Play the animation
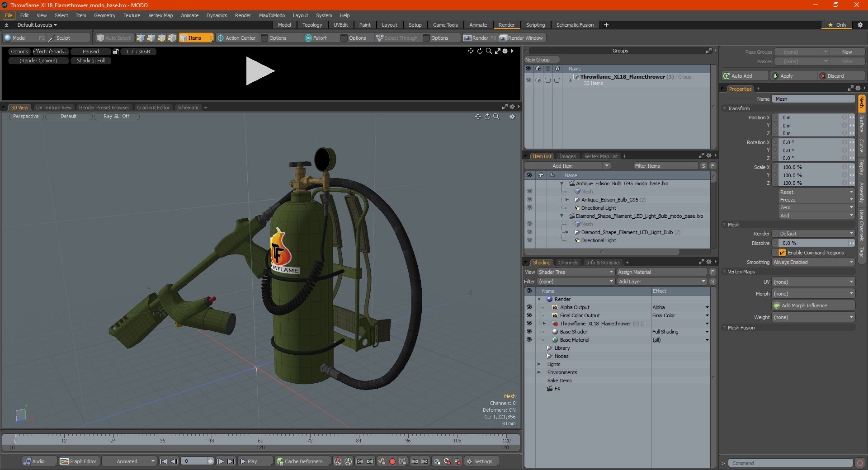The width and height of the screenshot is (868, 470). tap(255, 461)
